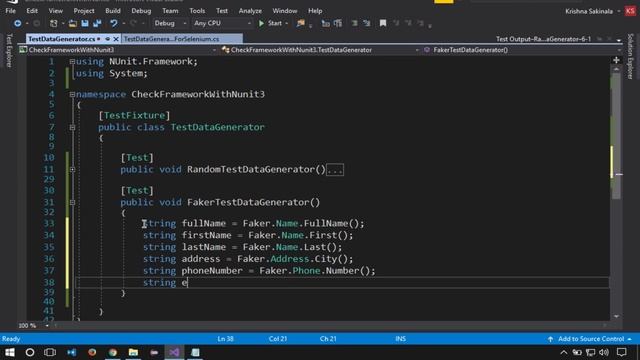The height and width of the screenshot is (360, 640).
Task: Expand the Solution Explorer side panel
Action: coord(631,56)
